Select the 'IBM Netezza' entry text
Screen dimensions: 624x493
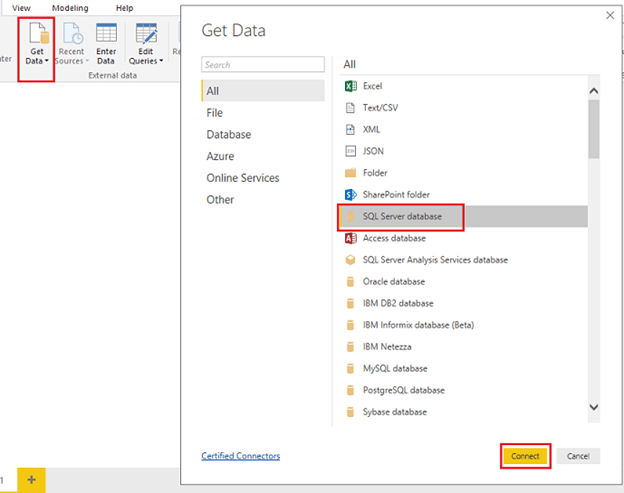387,347
